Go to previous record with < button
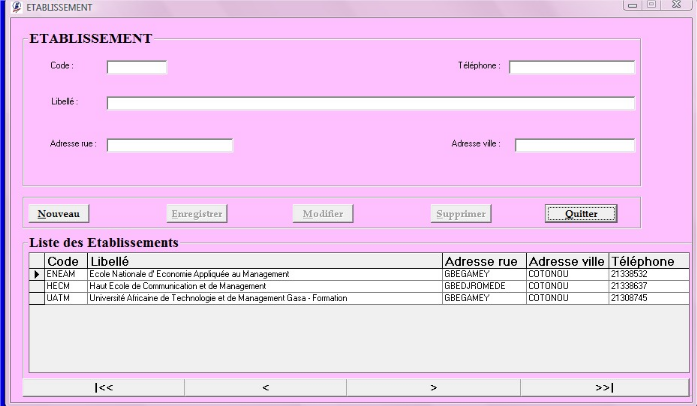 point(265,387)
